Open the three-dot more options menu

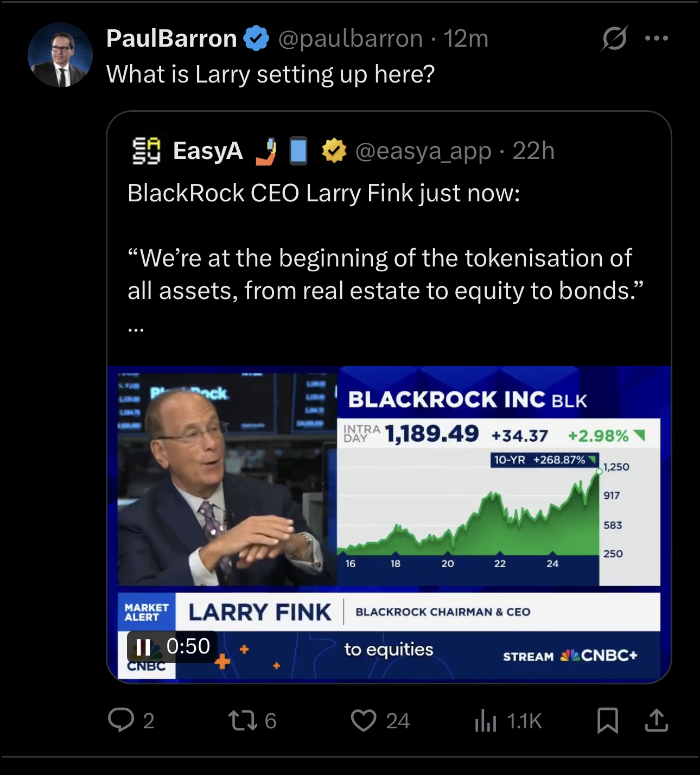657,39
